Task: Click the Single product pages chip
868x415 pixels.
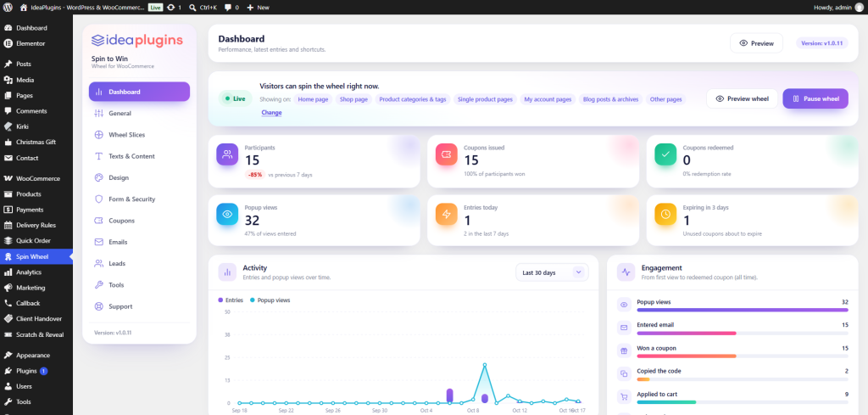Action: tap(485, 100)
